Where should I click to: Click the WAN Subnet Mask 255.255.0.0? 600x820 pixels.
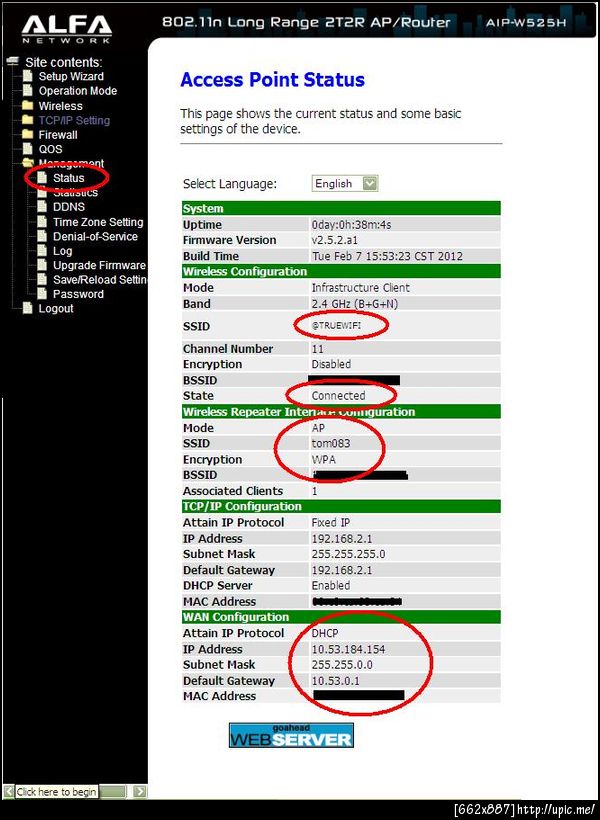point(342,665)
